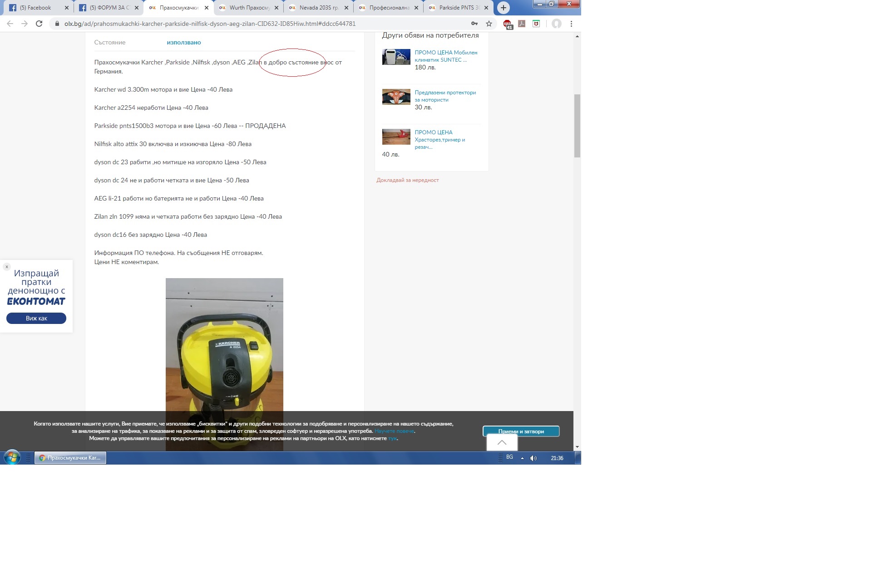Open Chrome three-dot menu

coord(571,24)
